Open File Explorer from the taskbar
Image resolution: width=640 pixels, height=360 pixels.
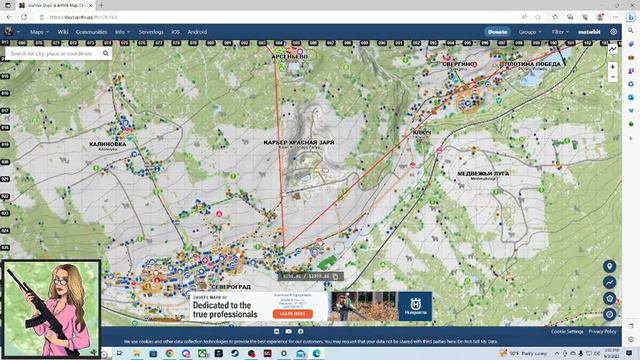137,353
